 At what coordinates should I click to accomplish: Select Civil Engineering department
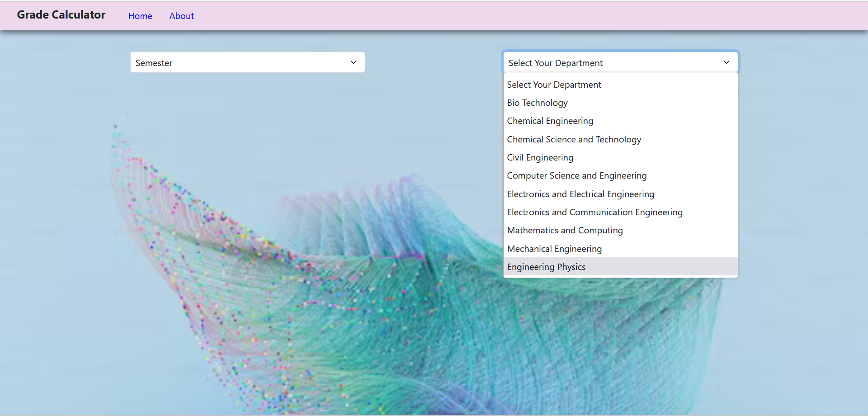(540, 157)
